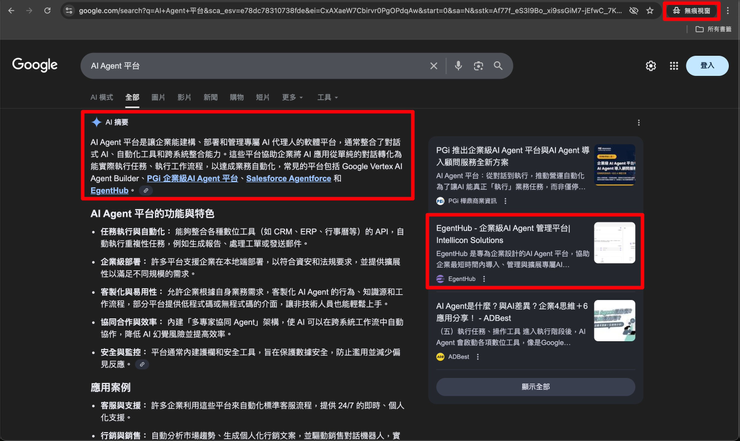740x441 pixels.
Task: Start voice search with the microphone
Action: (x=458, y=66)
